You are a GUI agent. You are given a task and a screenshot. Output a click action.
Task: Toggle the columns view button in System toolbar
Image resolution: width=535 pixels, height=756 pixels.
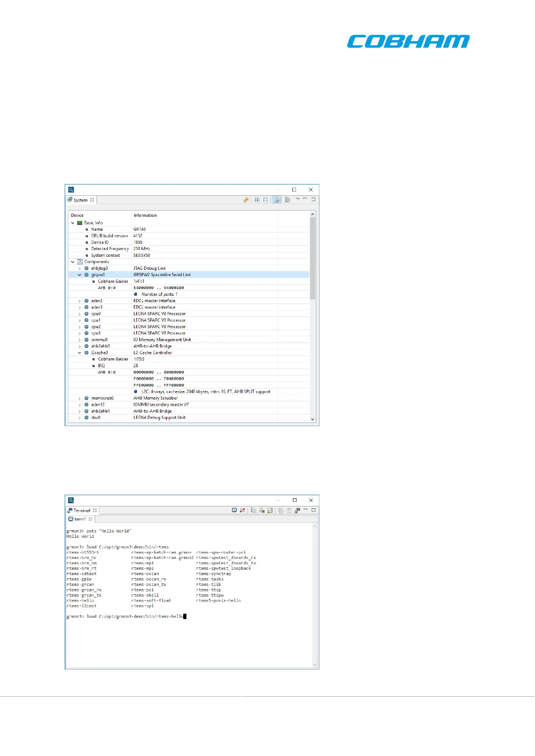click(x=287, y=200)
